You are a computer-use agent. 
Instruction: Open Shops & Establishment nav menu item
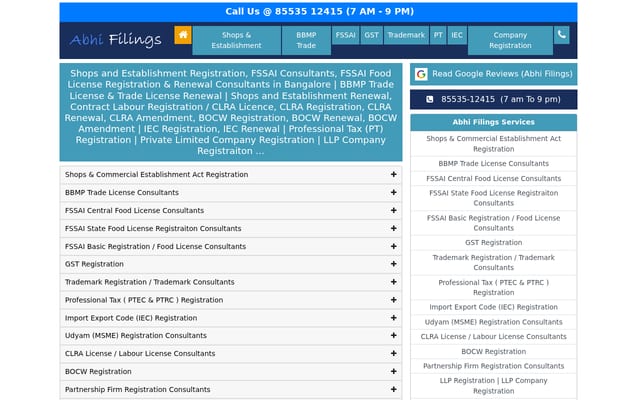237,40
